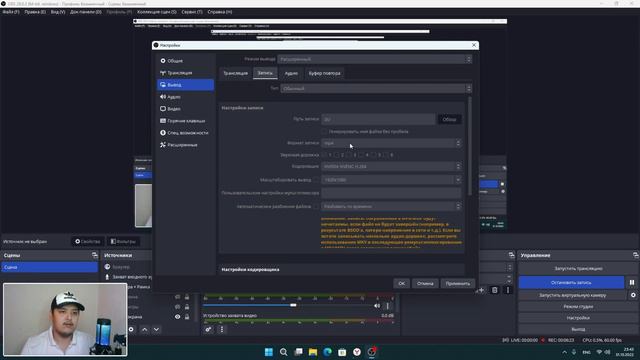Screen dimensions: 640x360
Task: Open transition properties three-dot icon
Action: 508,290
